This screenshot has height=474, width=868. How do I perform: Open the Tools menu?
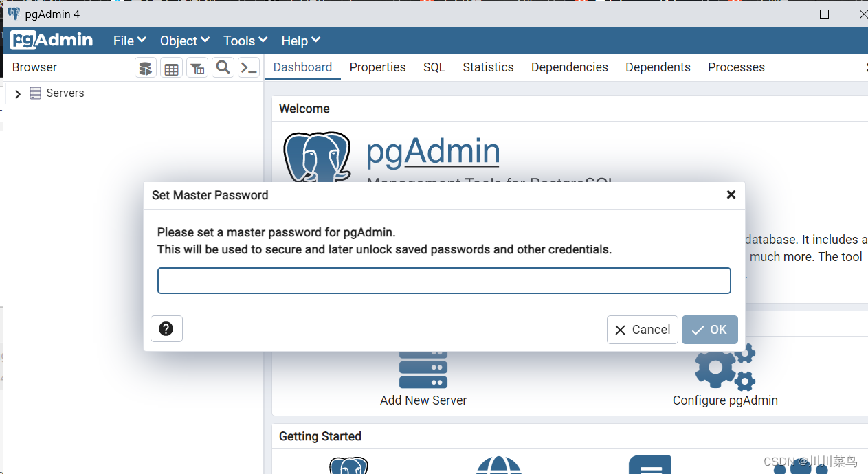(x=245, y=41)
